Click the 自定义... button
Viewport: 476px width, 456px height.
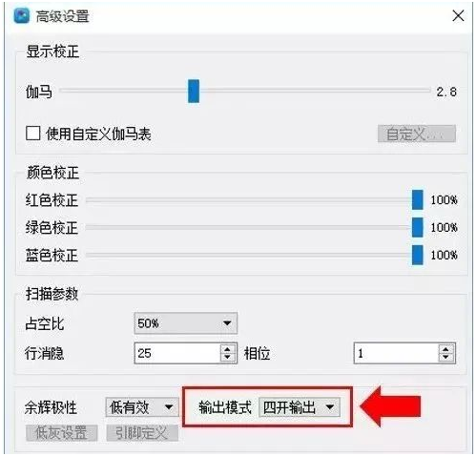(x=417, y=134)
